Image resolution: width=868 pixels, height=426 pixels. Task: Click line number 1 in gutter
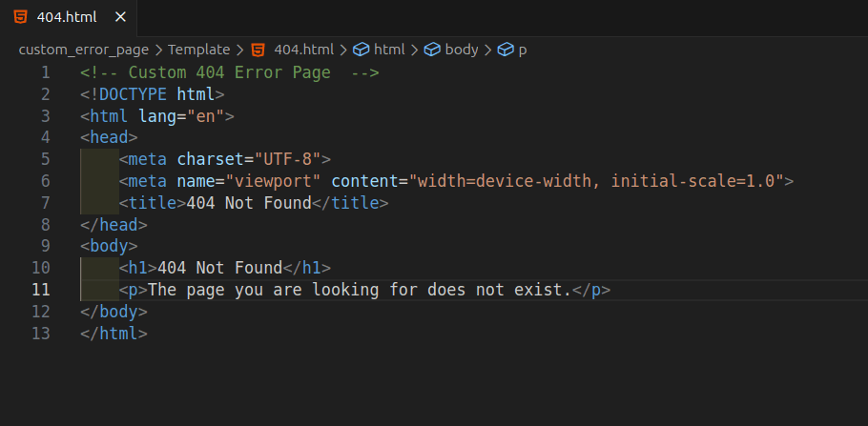pyautogui.click(x=46, y=72)
